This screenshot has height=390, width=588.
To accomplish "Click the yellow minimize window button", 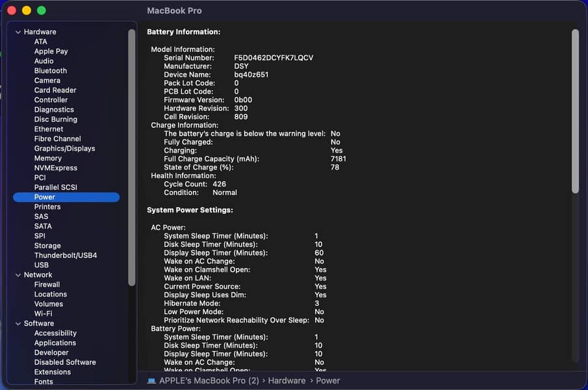I will pyautogui.click(x=27, y=10).
